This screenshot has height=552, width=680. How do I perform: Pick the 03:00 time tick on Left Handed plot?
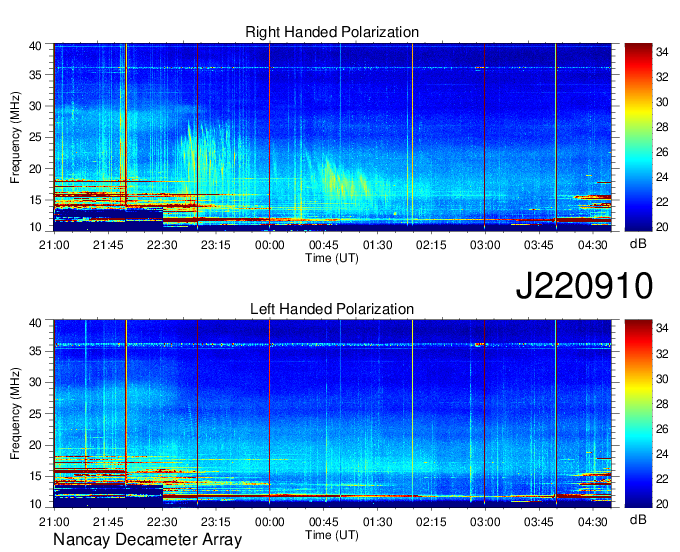[485, 522]
